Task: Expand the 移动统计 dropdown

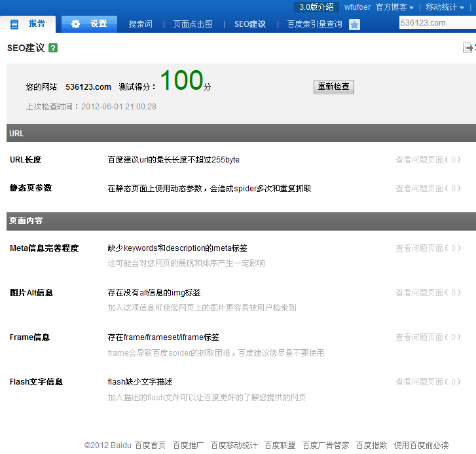Action: coord(445,7)
